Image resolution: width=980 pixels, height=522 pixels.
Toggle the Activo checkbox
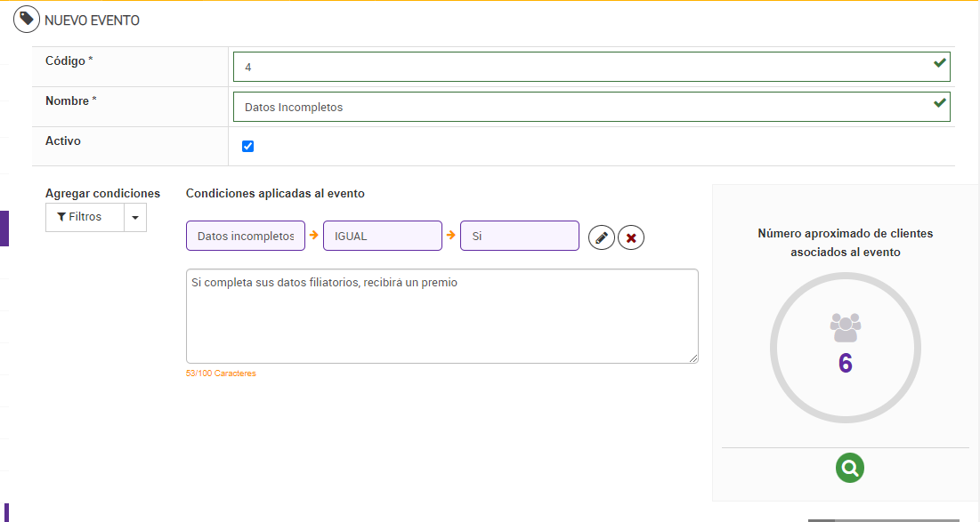[248, 146]
